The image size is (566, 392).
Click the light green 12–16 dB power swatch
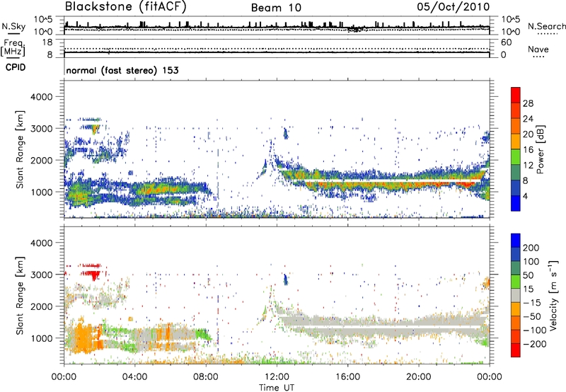tap(516, 156)
